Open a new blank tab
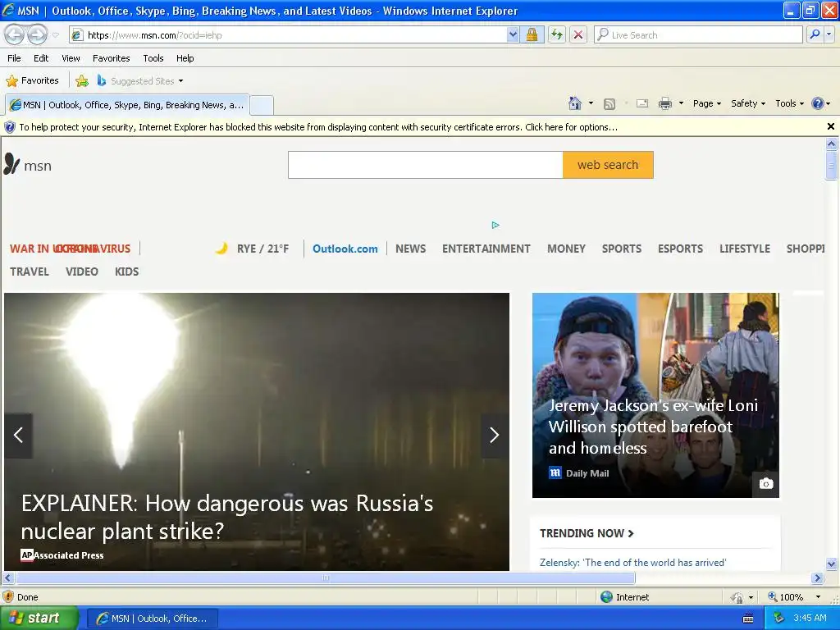Screen dimensions: 840x630 tap(262, 105)
